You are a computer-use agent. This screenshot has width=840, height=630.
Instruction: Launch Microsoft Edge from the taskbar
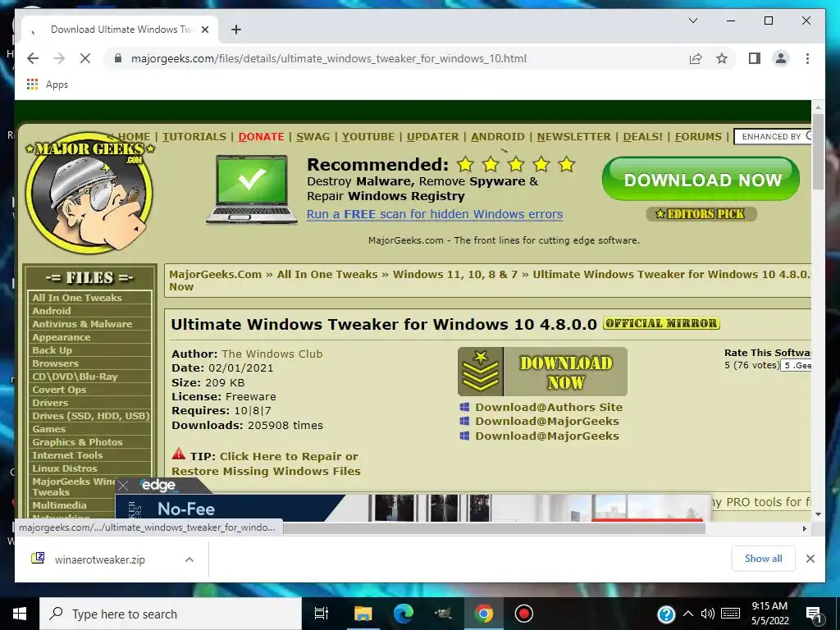click(x=404, y=614)
